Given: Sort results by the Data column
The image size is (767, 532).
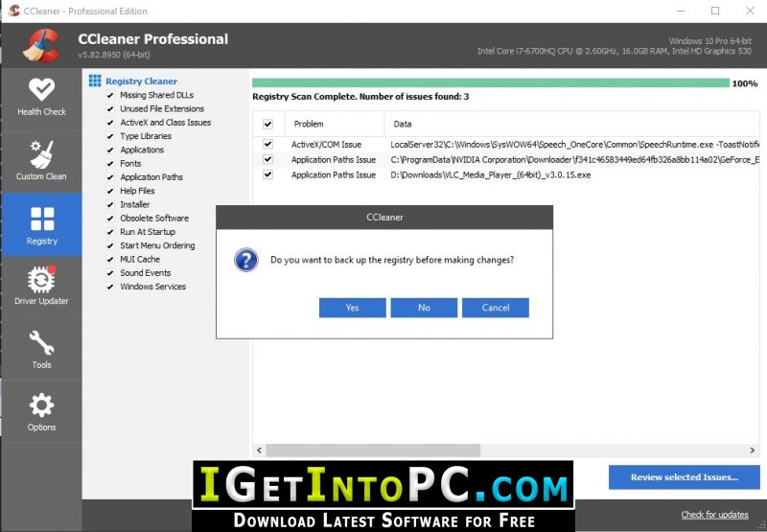Looking at the screenshot, I should [572, 125].
